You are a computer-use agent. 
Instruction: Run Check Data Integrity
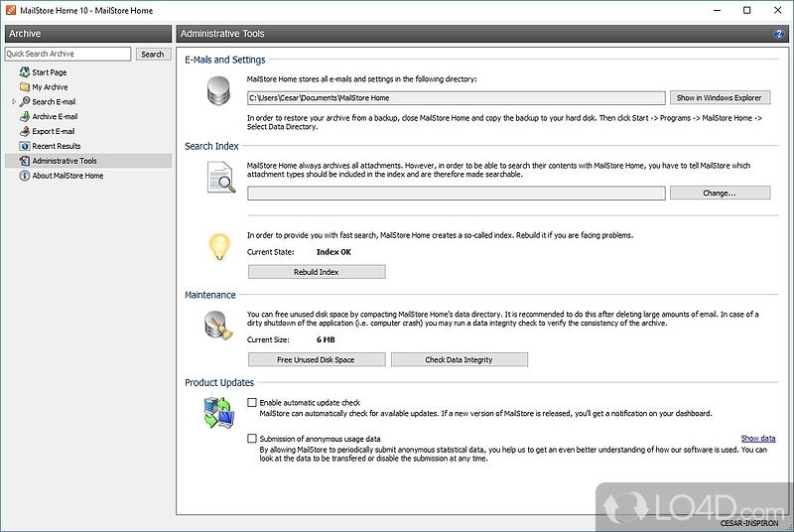pos(459,359)
